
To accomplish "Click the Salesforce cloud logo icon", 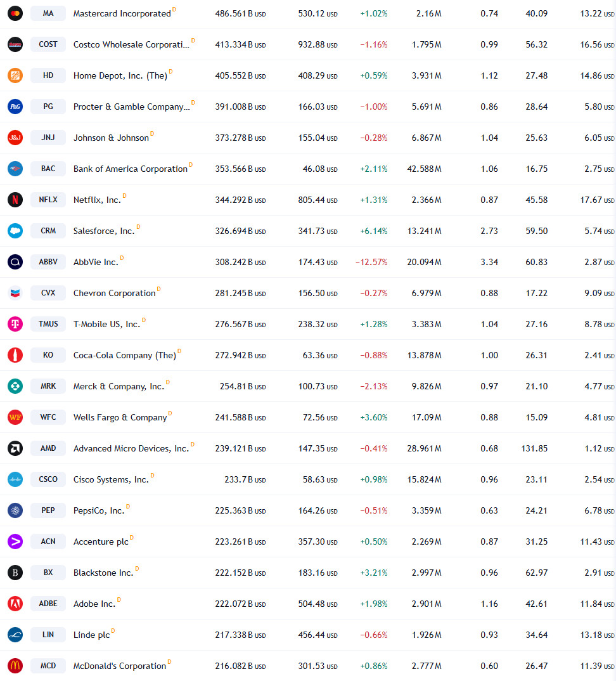I will pyautogui.click(x=15, y=231).
